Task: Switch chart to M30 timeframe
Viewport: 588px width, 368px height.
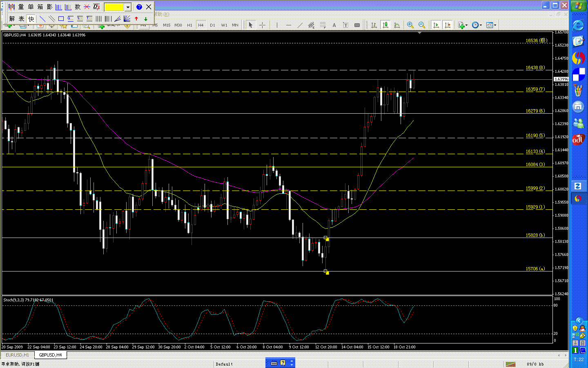Action: tap(178, 25)
